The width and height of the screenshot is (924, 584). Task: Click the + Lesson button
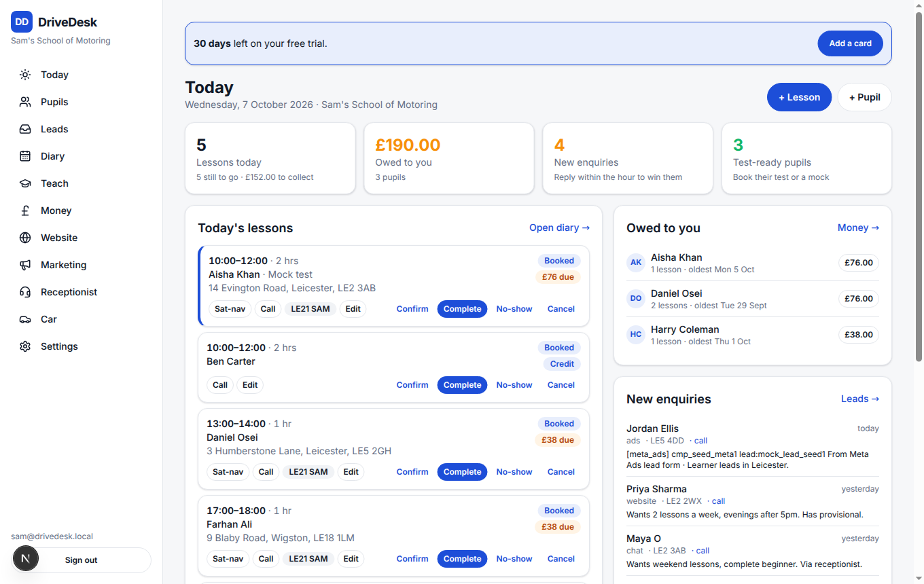pos(799,97)
